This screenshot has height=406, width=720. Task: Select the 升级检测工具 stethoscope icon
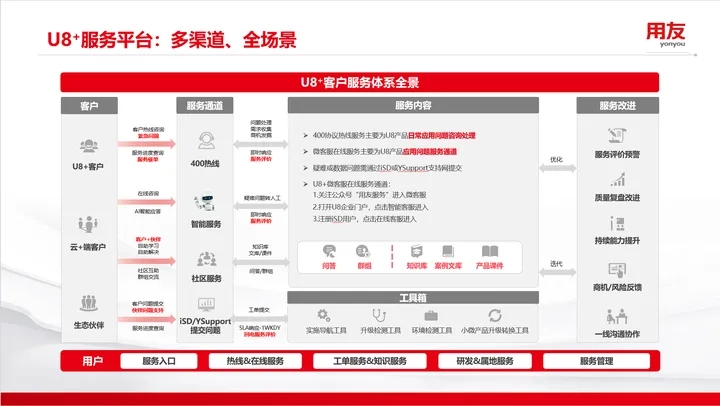(x=379, y=316)
